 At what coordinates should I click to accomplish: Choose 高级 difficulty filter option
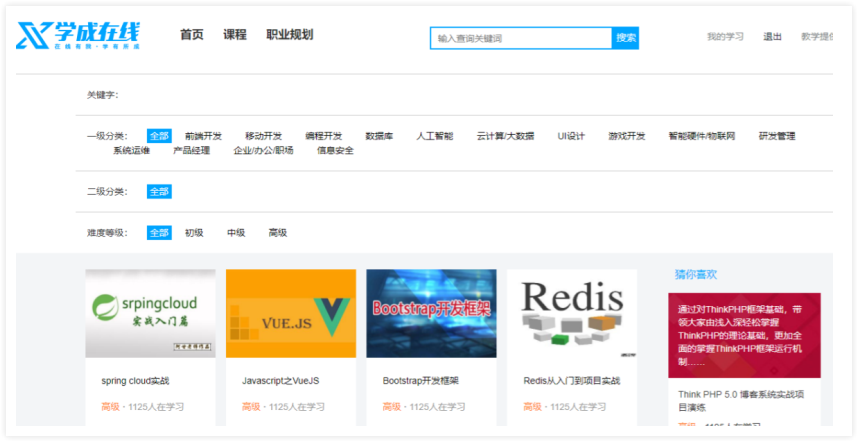coord(277,232)
